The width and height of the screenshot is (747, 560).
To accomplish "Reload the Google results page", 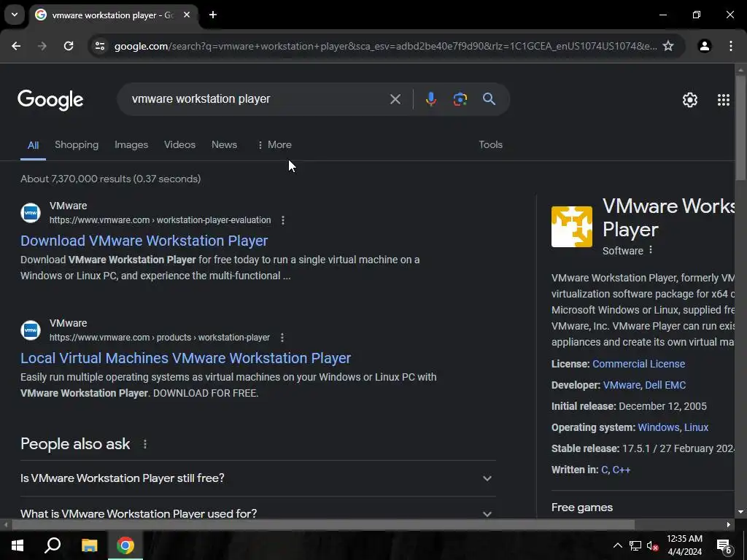I will tap(69, 46).
